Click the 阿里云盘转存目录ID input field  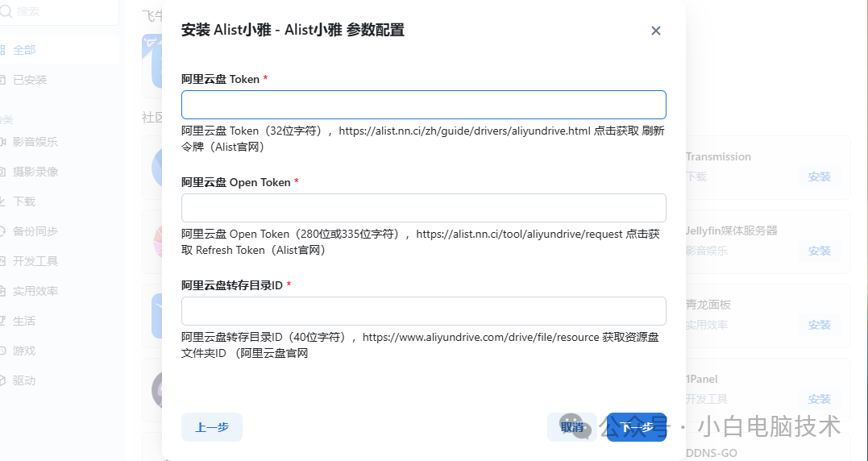[x=423, y=311]
